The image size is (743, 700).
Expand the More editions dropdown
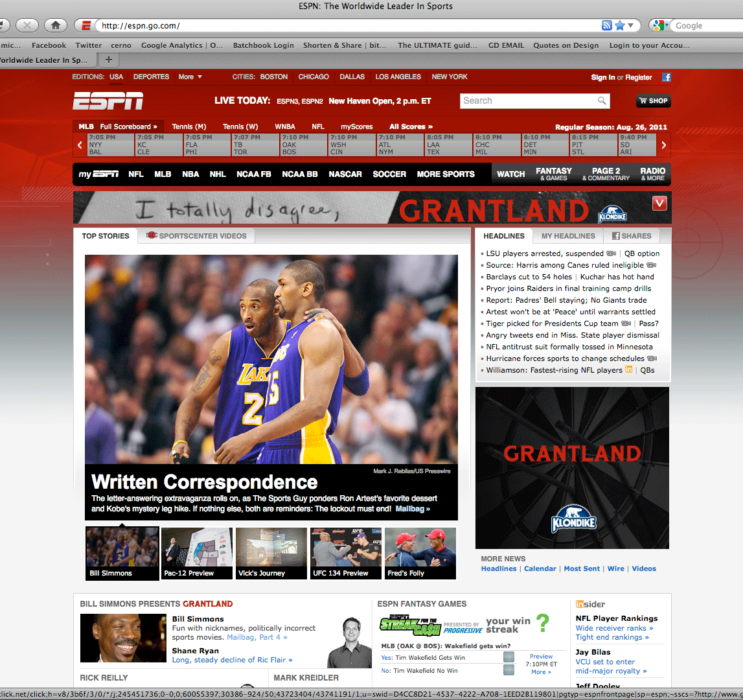pos(190,77)
